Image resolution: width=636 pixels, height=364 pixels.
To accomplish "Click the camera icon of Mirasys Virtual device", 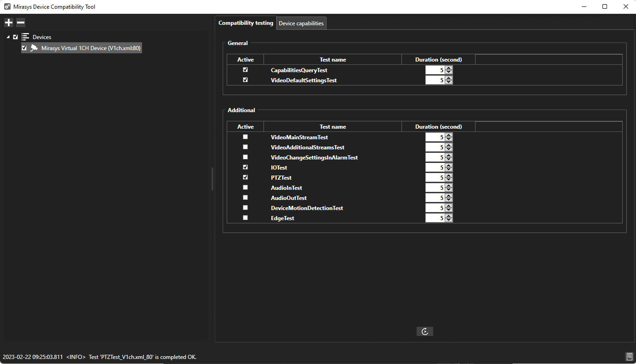I will pyautogui.click(x=34, y=48).
